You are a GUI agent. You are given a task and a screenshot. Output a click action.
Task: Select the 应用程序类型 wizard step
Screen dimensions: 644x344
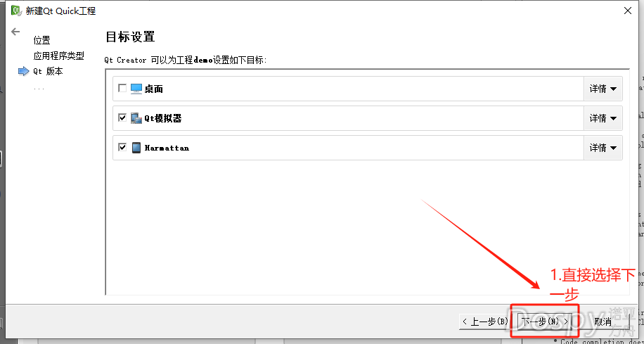point(59,56)
